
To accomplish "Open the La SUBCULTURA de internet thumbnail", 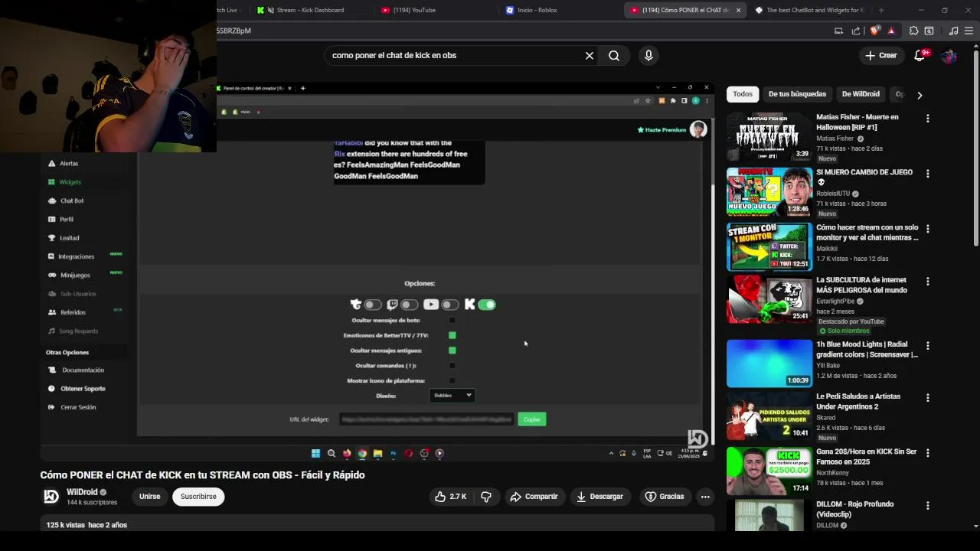I will 769,300.
